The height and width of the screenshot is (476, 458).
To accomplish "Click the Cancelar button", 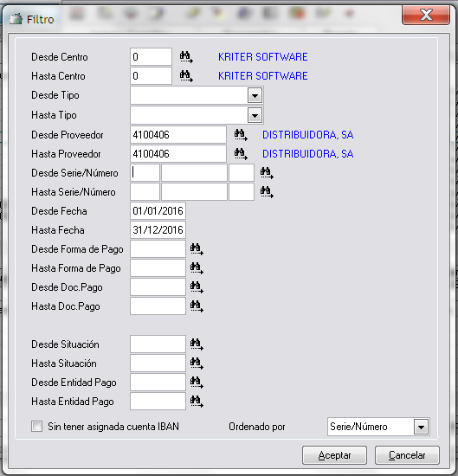I will pyautogui.click(x=407, y=455).
